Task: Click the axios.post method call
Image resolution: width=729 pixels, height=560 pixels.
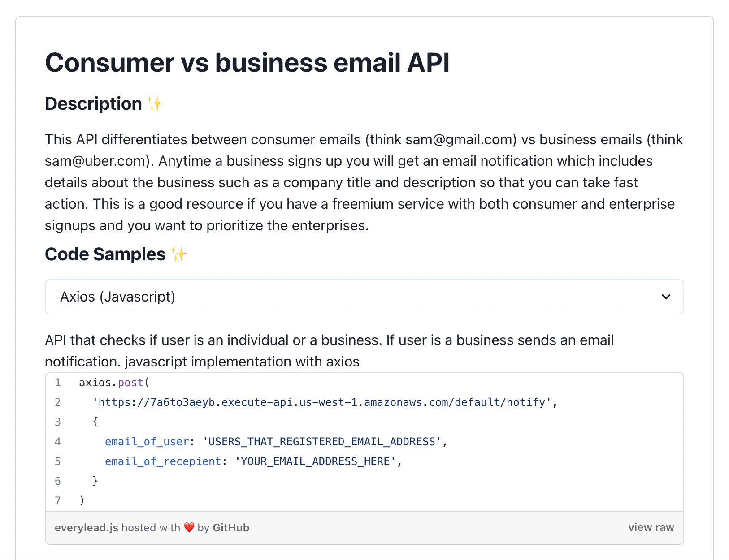Action: [113, 383]
